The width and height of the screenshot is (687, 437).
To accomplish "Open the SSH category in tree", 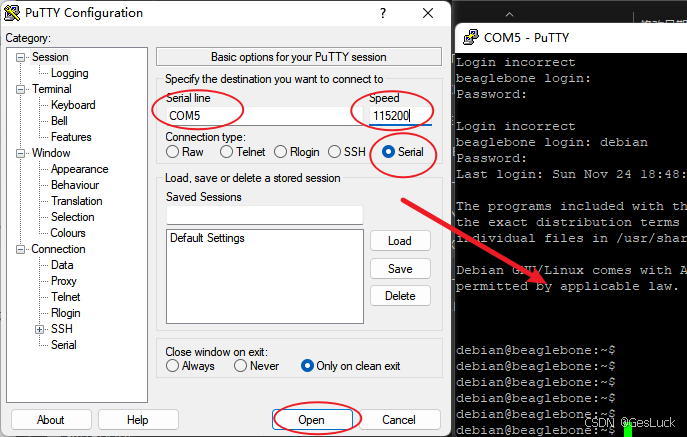I will point(62,329).
